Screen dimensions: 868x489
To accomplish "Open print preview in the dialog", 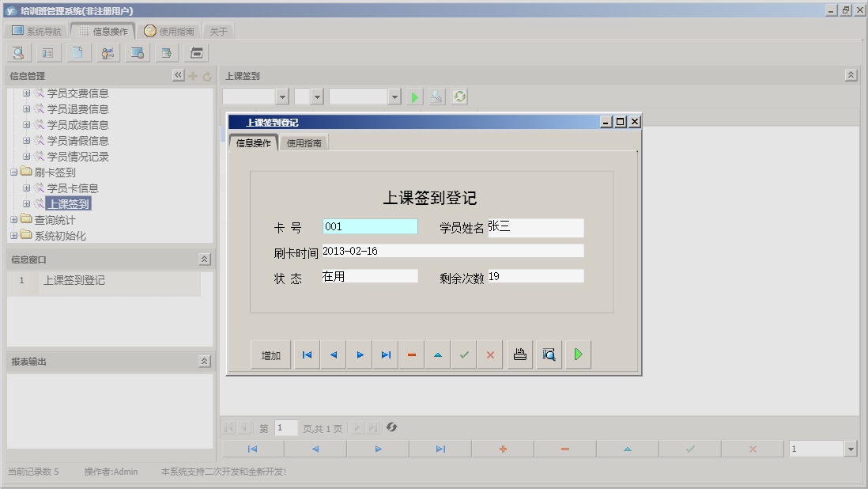I will click(548, 354).
